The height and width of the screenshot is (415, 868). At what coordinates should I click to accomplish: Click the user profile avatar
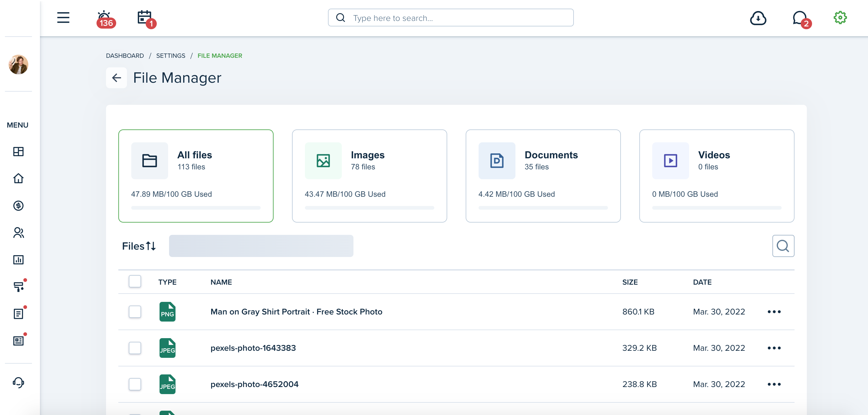click(18, 64)
